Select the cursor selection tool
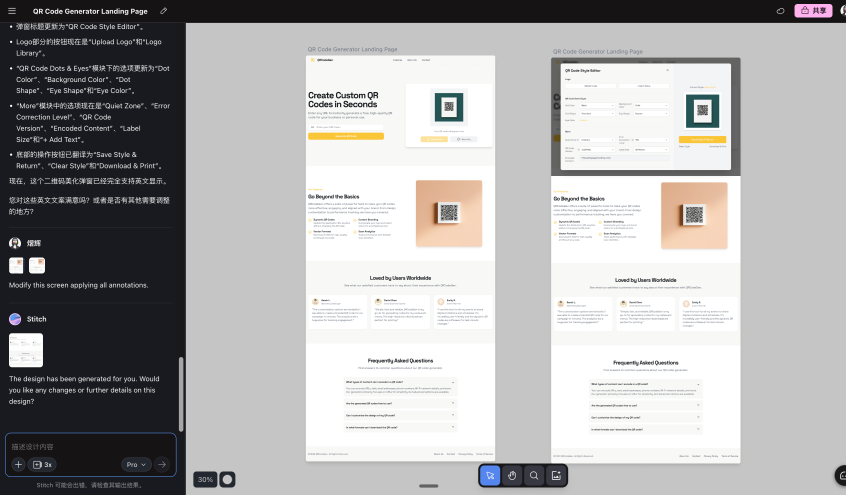This screenshot has height=495, width=846. pos(490,476)
